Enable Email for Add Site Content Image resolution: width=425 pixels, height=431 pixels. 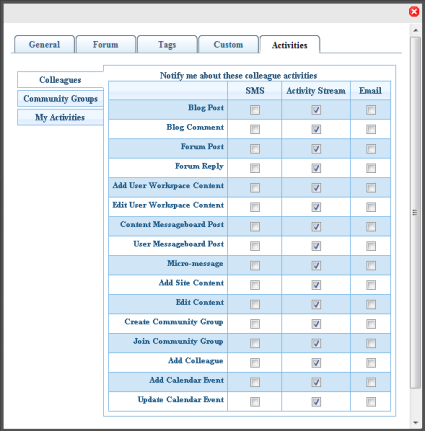371,285
